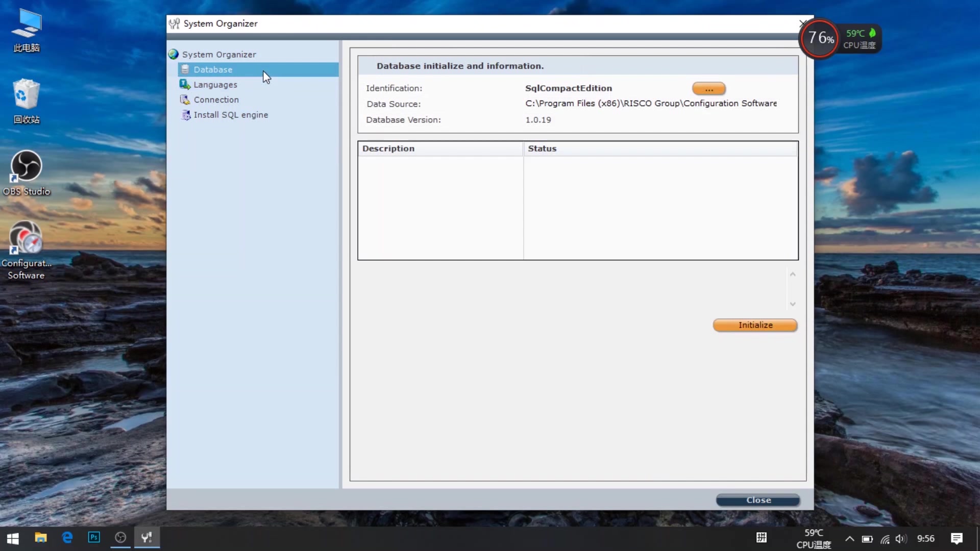Click the Install SQL engine icon

coord(186,115)
